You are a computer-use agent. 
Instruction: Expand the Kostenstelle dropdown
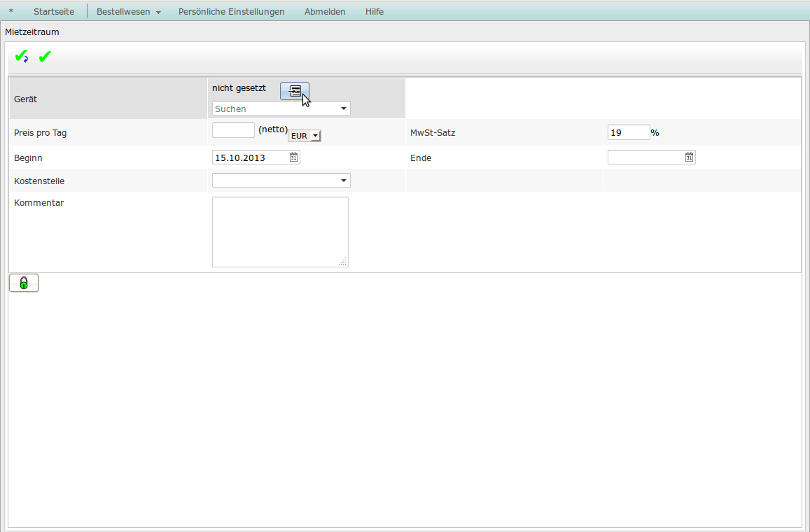tap(343, 181)
